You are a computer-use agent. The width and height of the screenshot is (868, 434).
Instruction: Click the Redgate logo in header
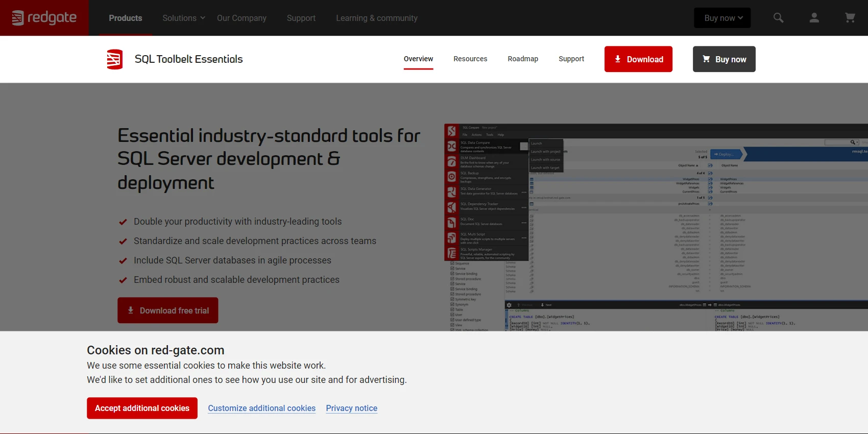pos(44,18)
